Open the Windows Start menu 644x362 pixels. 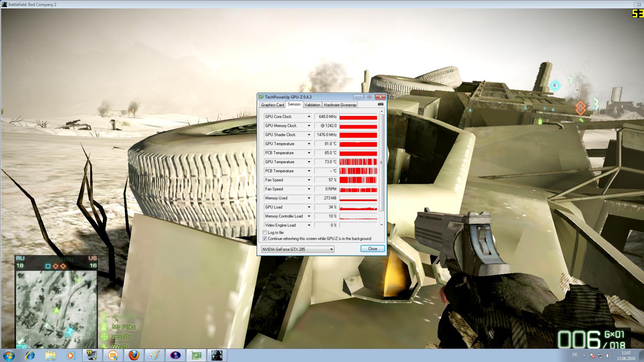point(9,356)
